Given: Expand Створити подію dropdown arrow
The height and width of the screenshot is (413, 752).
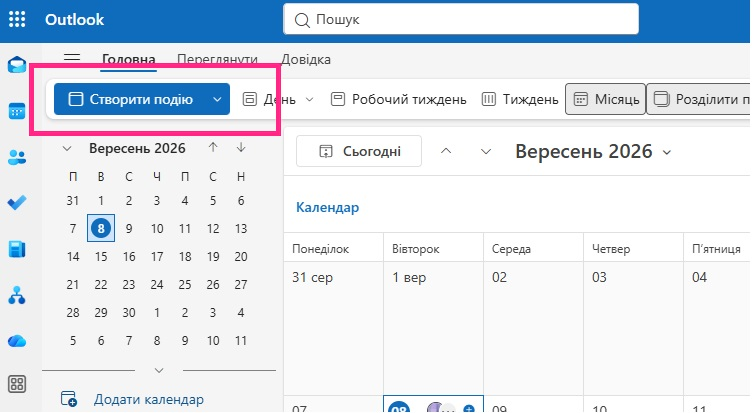Looking at the screenshot, I should tap(217, 99).
